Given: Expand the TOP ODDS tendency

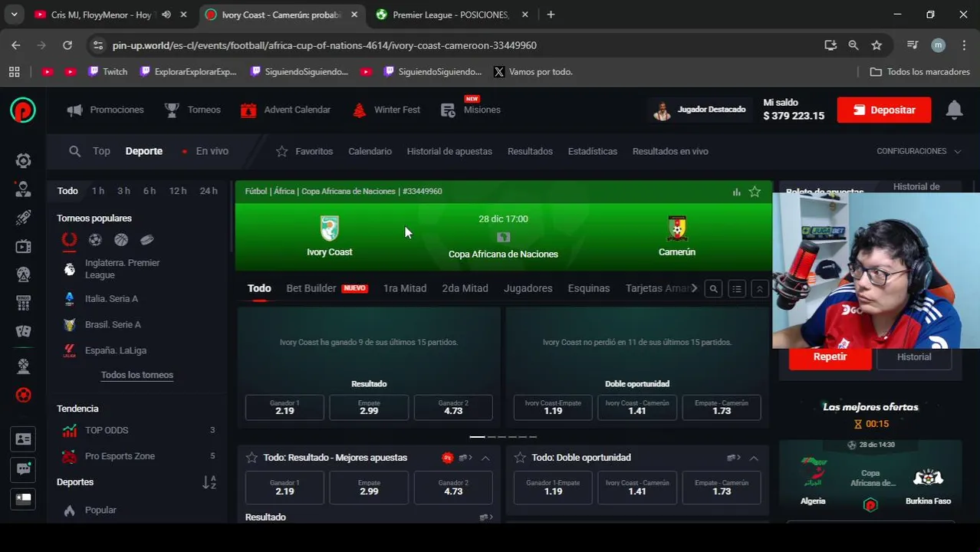Looking at the screenshot, I should pyautogui.click(x=137, y=430).
